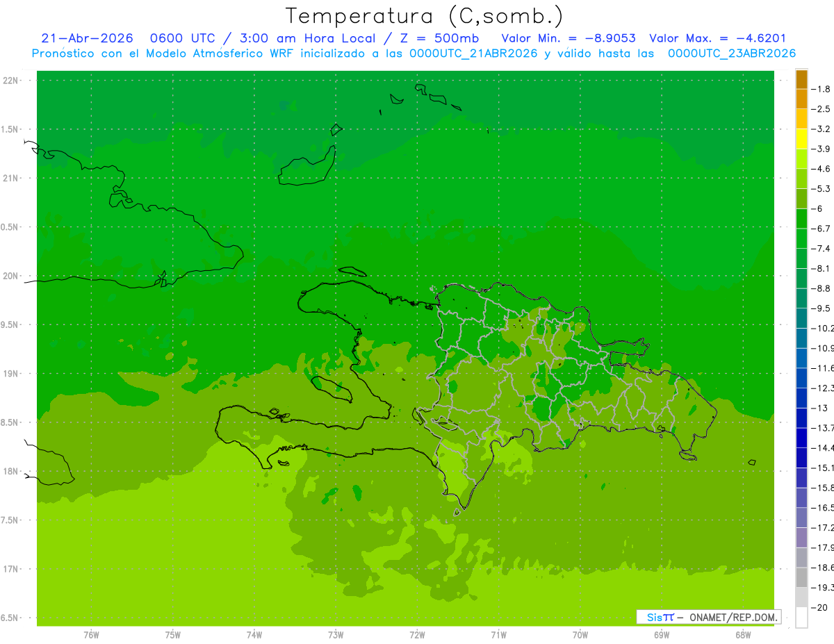Screen dimensions: 834x644
Task: Pick the purple legend swatch above -17.9
Action: [x=801, y=538]
